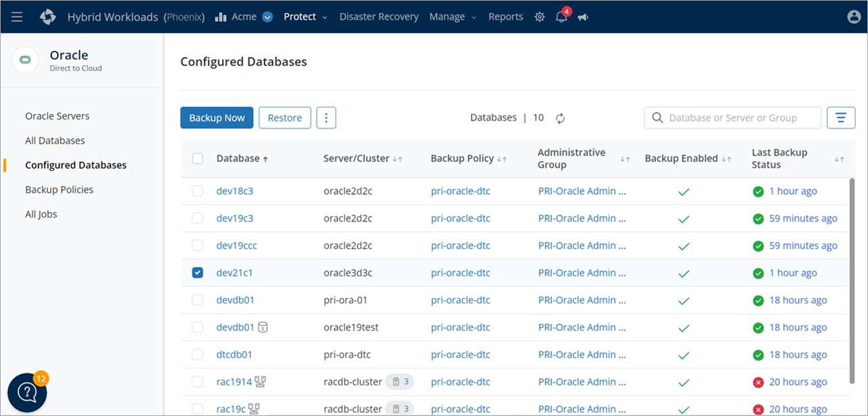Viewport: 868px width, 416px height.
Task: Click the oracle3d3c server cell
Action: click(x=348, y=273)
